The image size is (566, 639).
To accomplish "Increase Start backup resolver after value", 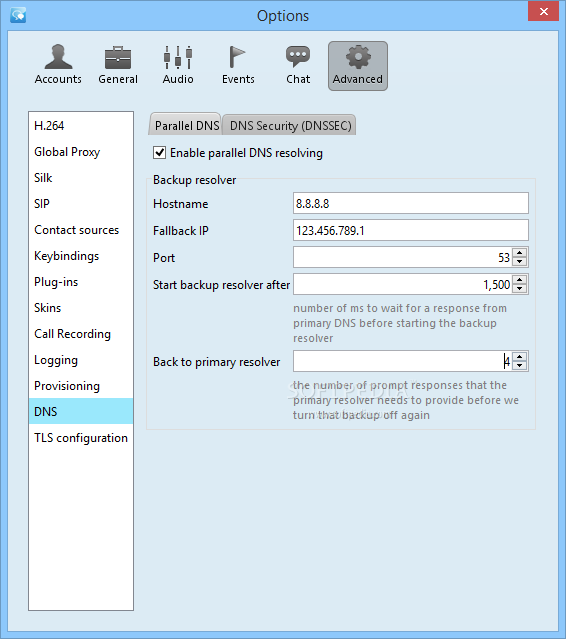I will click(520, 279).
